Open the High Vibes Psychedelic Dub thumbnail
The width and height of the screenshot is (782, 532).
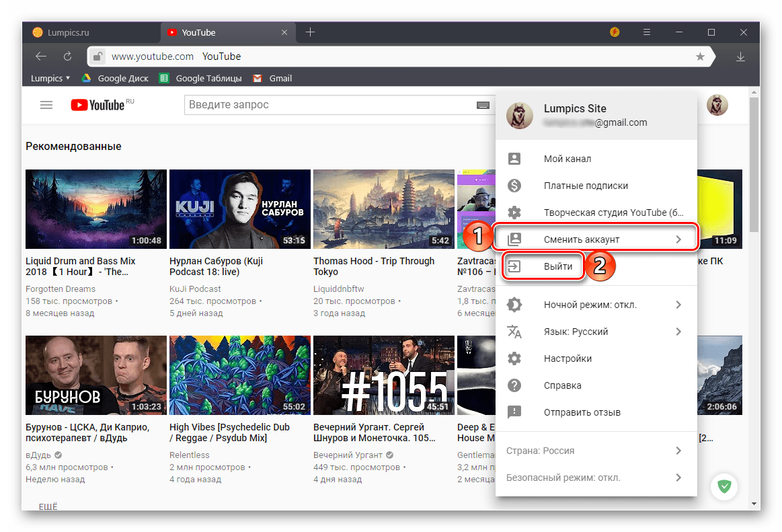point(240,375)
